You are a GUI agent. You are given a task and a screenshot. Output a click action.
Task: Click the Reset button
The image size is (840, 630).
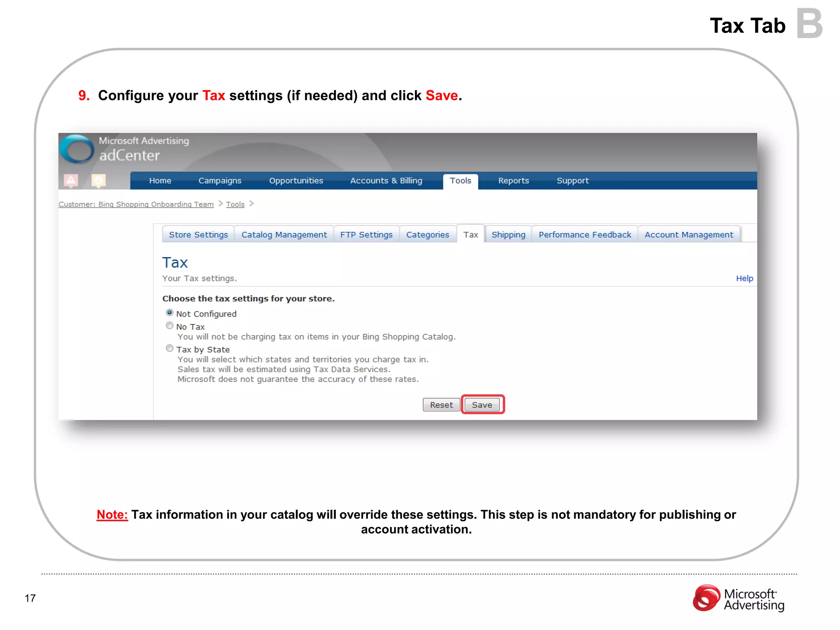tap(441, 405)
